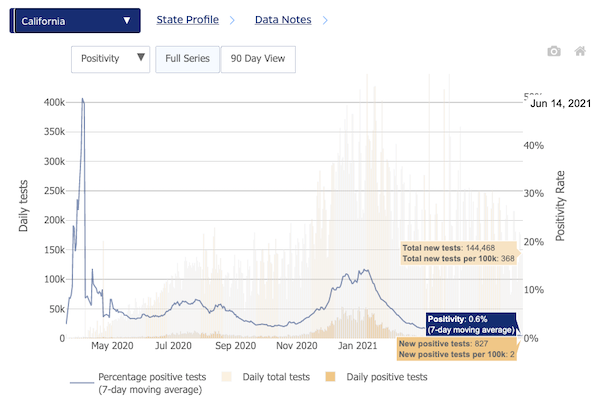Viewport: 600px width, 407px height.
Task: Switch to the 90 Day View
Action: (258, 58)
